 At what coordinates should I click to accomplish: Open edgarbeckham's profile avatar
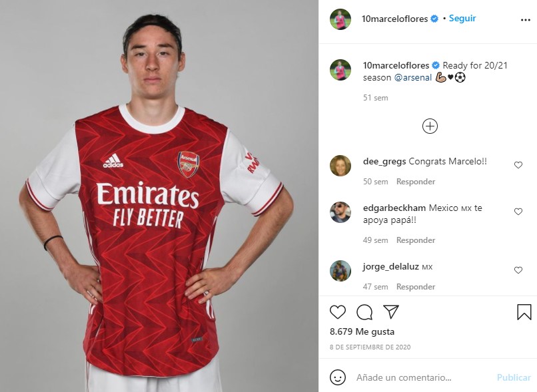point(340,212)
